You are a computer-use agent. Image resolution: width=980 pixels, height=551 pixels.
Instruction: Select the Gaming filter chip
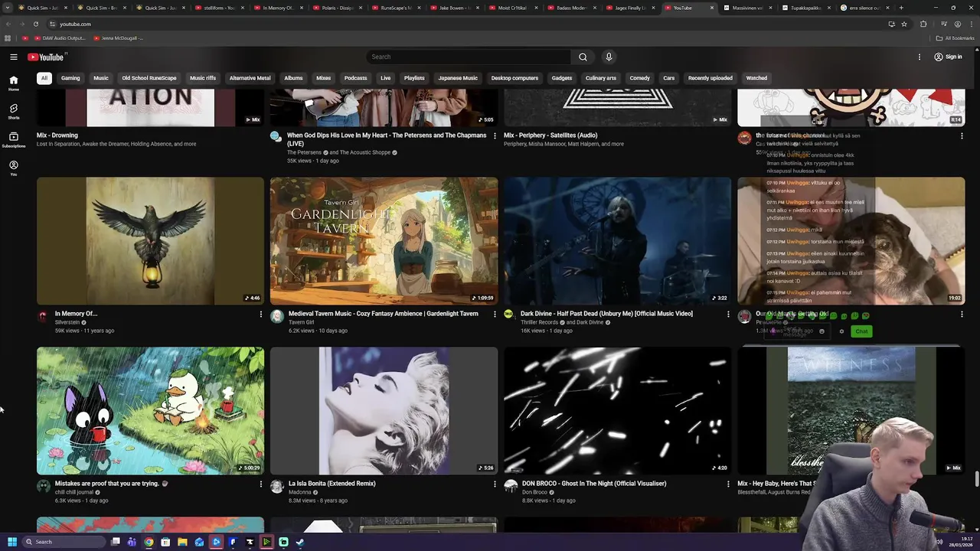[70, 78]
